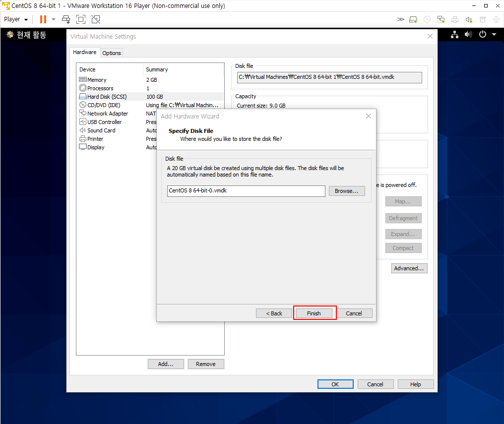Viewport: 504px width, 424px height.
Task: Click the sound card toolbar icon
Action: tap(469, 20)
